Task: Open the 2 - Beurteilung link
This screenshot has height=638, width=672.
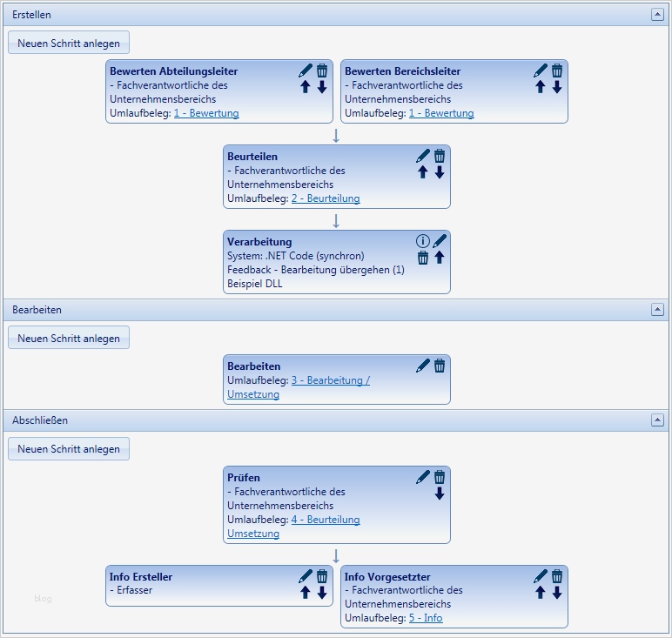Action: click(326, 198)
